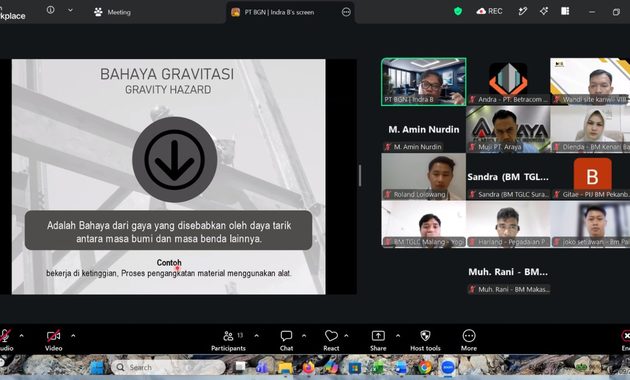630x380 pixels.
Task: Click the Share screen button
Action: [x=378, y=340]
